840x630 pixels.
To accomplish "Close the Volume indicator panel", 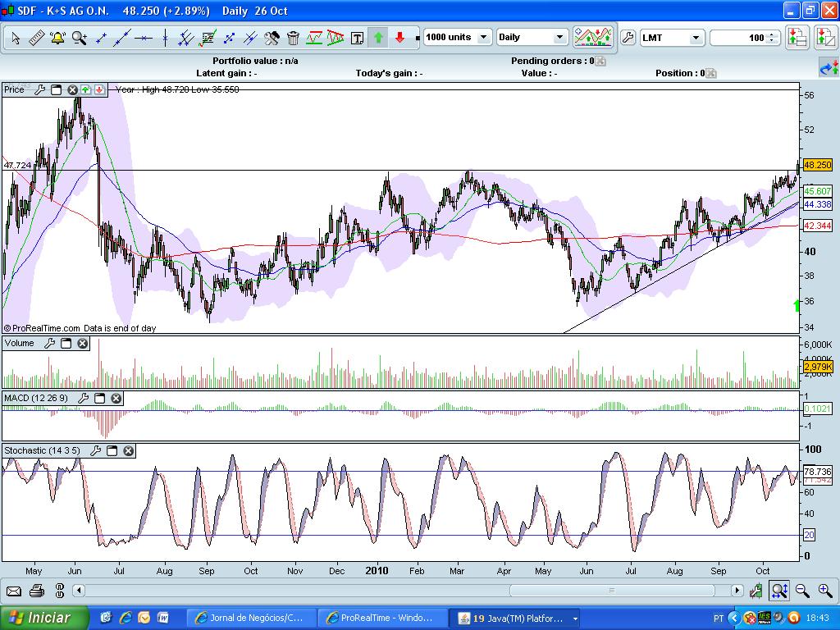I will click(83, 344).
